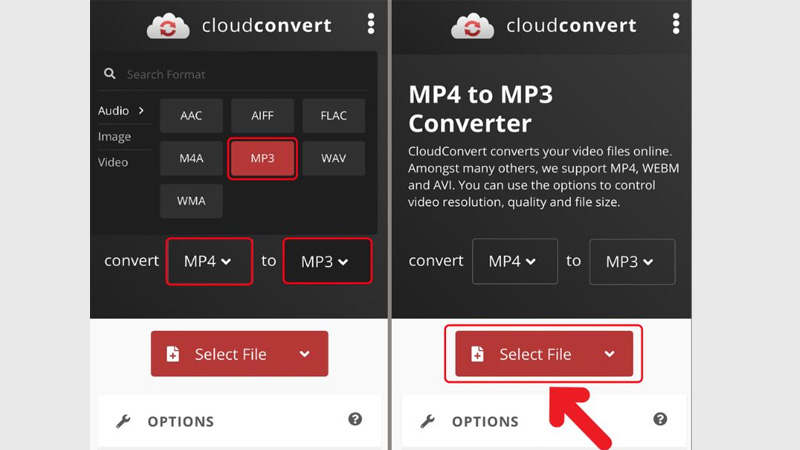Expand the MP3 target dropdown in right panel
The height and width of the screenshot is (450, 800).
[631, 261]
